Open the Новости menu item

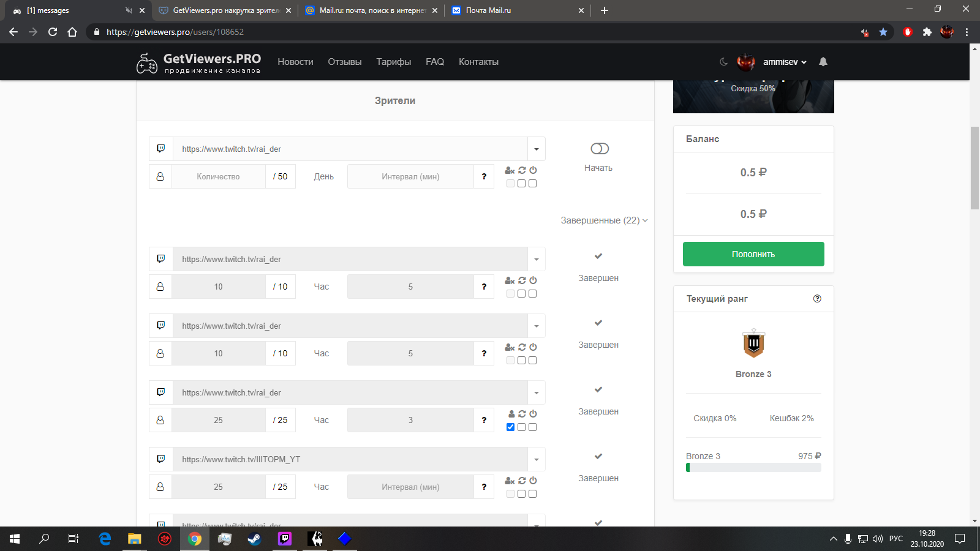pyautogui.click(x=295, y=62)
